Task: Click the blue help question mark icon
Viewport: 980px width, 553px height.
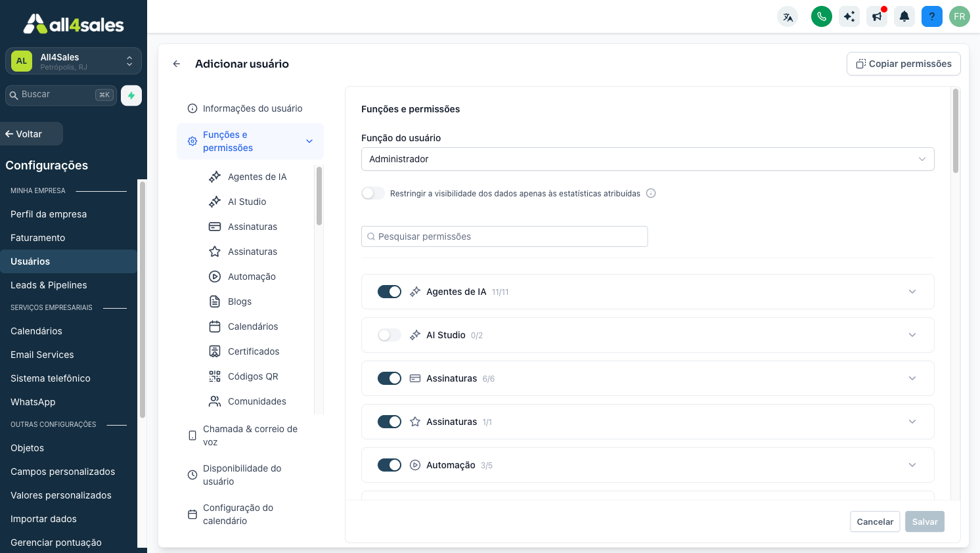Action: click(932, 16)
